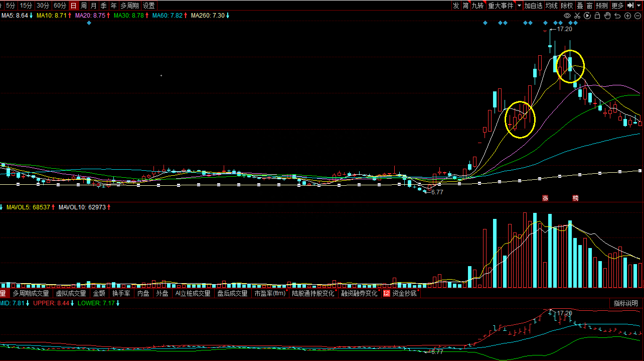Select the scissors cut tool
The height and width of the screenshot is (361, 644).
(x=577, y=16)
